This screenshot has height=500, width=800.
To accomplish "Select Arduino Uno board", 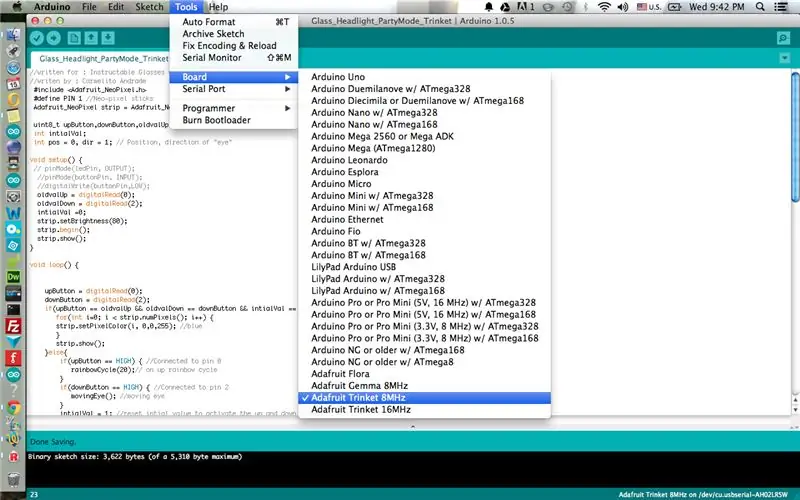I will pos(424,77).
